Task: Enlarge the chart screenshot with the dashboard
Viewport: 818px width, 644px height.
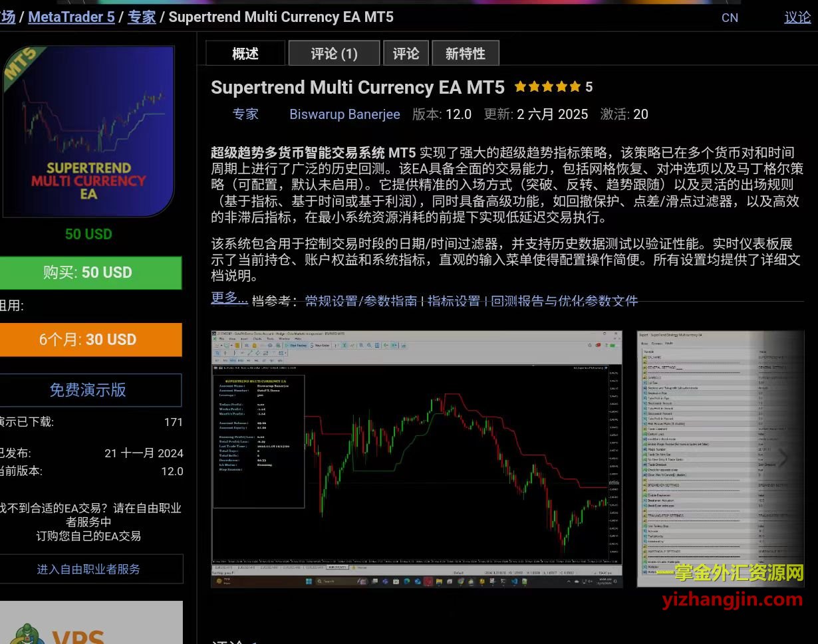Action: click(417, 459)
